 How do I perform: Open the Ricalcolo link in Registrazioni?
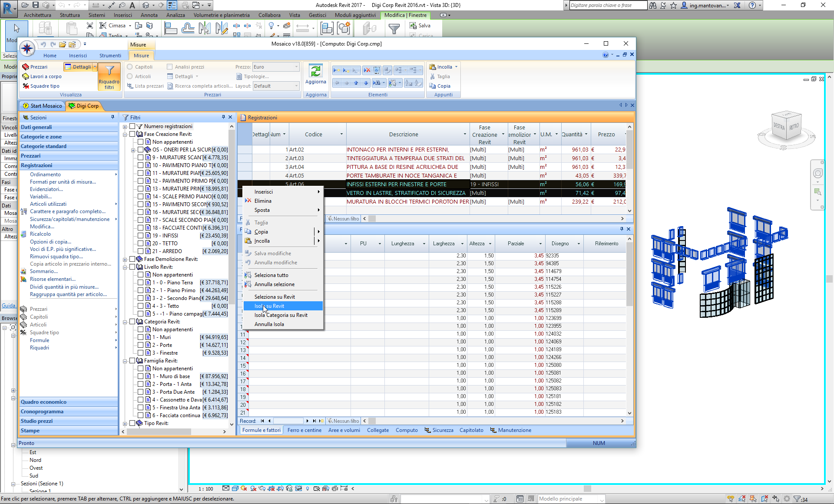tap(40, 234)
